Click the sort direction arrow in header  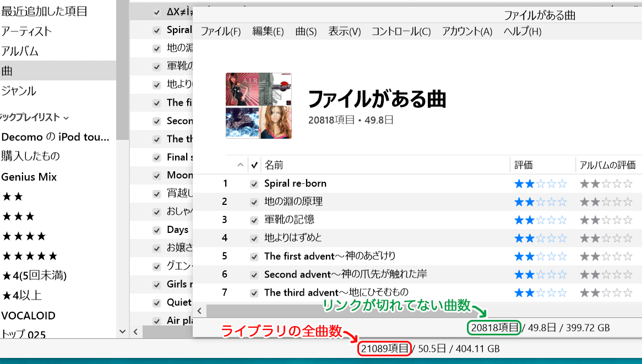pos(240,165)
